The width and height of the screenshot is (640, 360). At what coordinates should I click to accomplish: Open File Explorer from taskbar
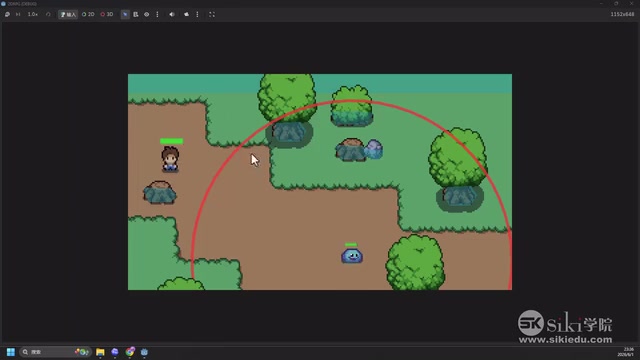[x=100, y=352]
